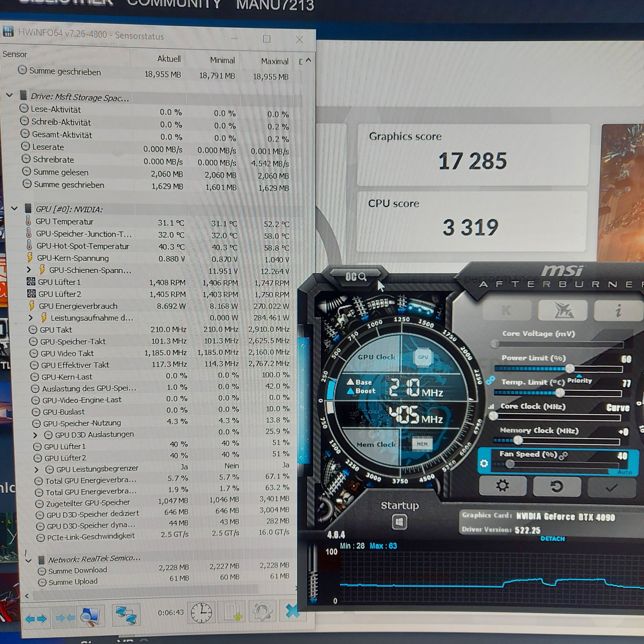Detach the Afterburner monitoring graph
Viewport: 644px width, 644px height.
553,539
